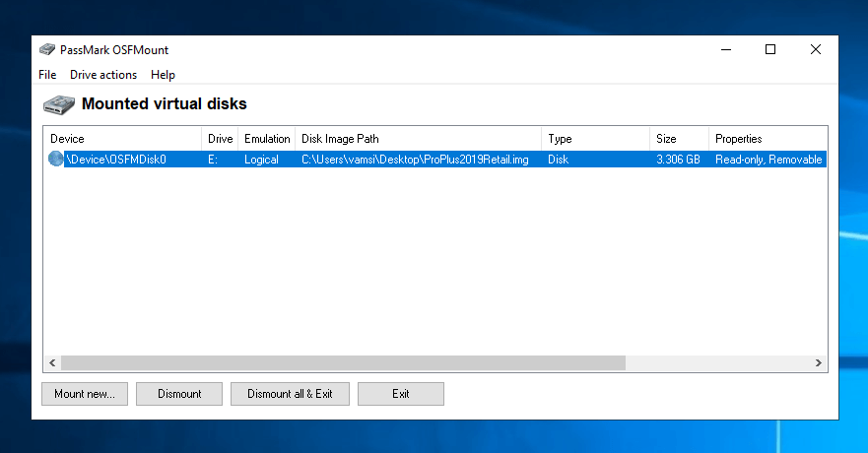Maximize the PassMark OSFMount window
Screen dimensions: 868x453
(x=770, y=50)
